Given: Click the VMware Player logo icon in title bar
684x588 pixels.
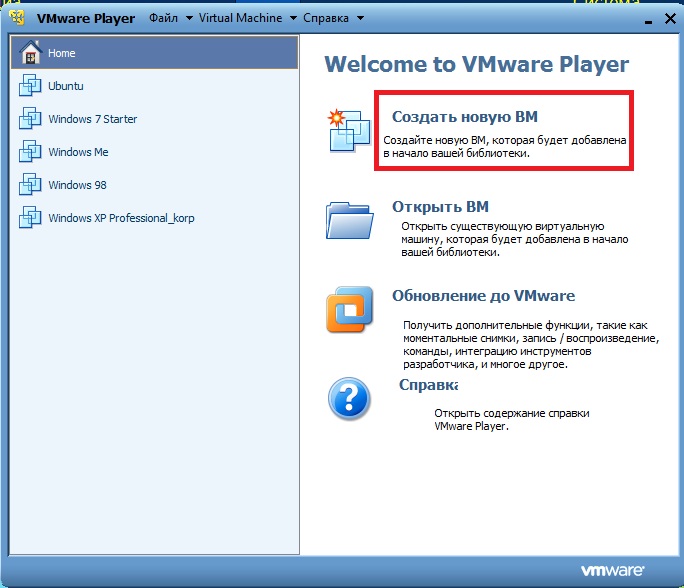Looking at the screenshot, I should pos(18,17).
